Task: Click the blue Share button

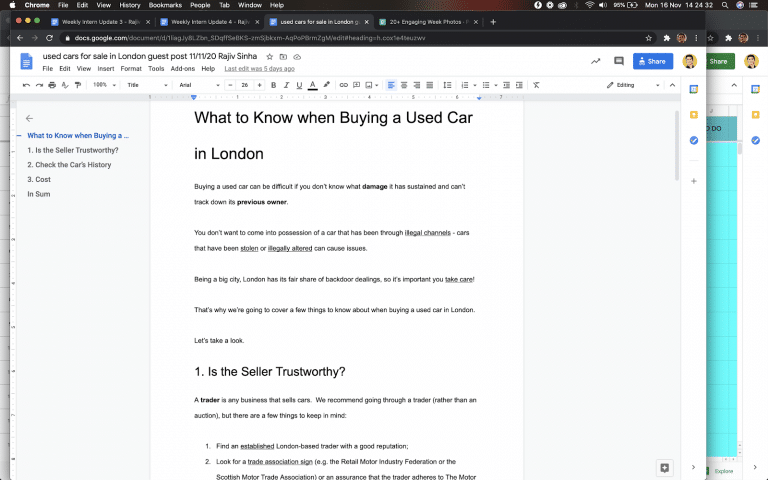Action: tap(653, 61)
